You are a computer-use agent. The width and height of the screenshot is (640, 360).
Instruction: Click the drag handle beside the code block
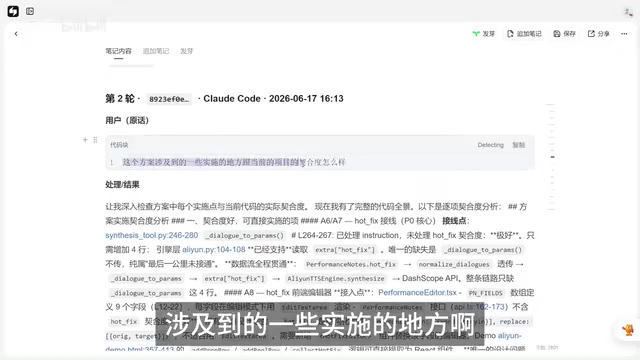tap(95, 140)
